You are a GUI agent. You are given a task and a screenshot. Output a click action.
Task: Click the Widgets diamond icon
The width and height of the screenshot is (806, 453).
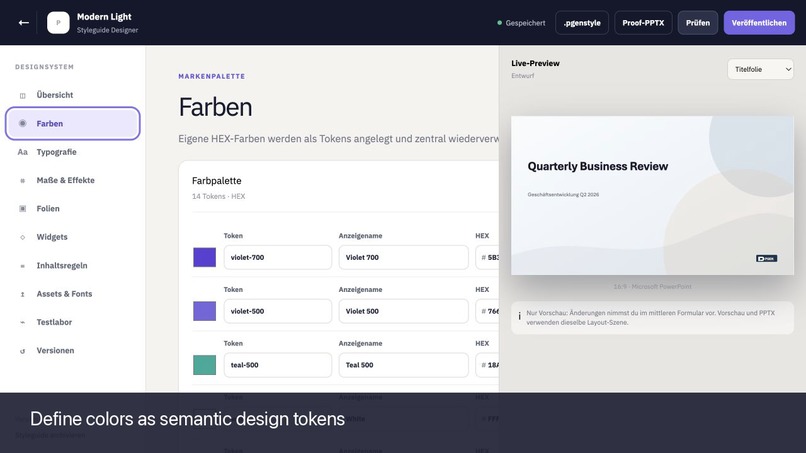click(x=23, y=237)
